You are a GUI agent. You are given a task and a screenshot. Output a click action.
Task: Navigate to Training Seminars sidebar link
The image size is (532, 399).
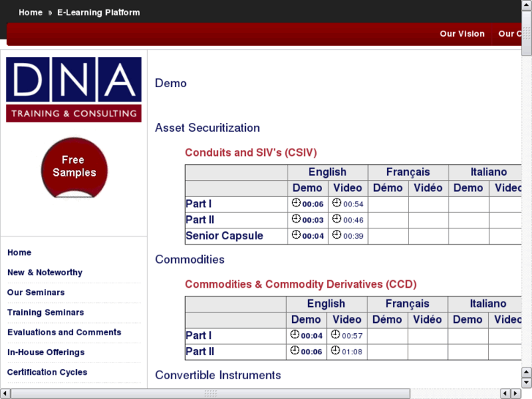tap(45, 313)
